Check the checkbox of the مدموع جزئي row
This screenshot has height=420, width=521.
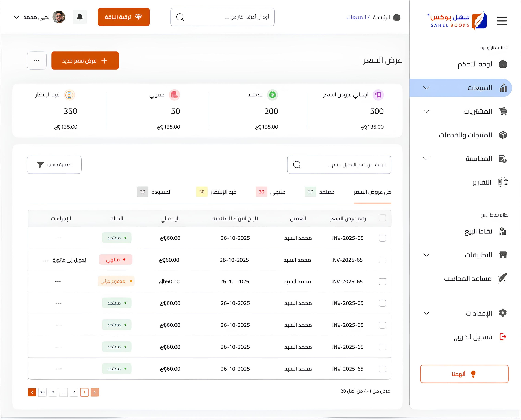[x=382, y=281]
